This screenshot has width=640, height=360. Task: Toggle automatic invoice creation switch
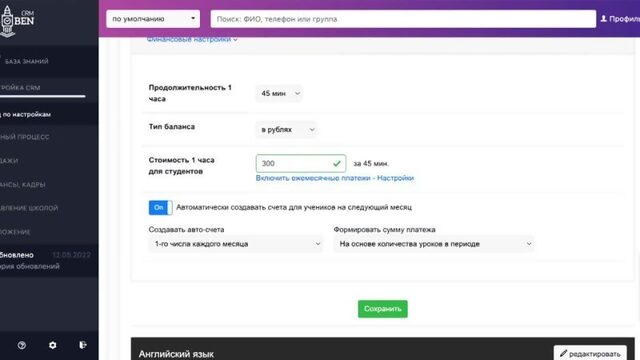(160, 207)
